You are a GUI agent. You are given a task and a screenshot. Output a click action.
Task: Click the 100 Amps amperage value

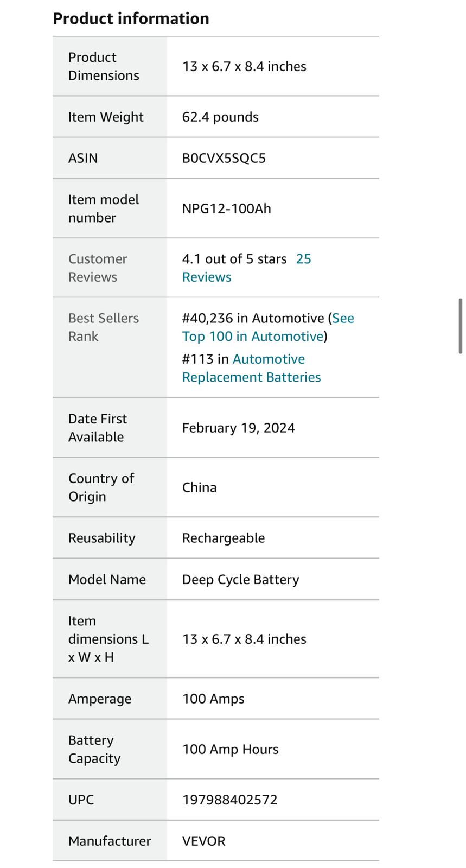(213, 699)
